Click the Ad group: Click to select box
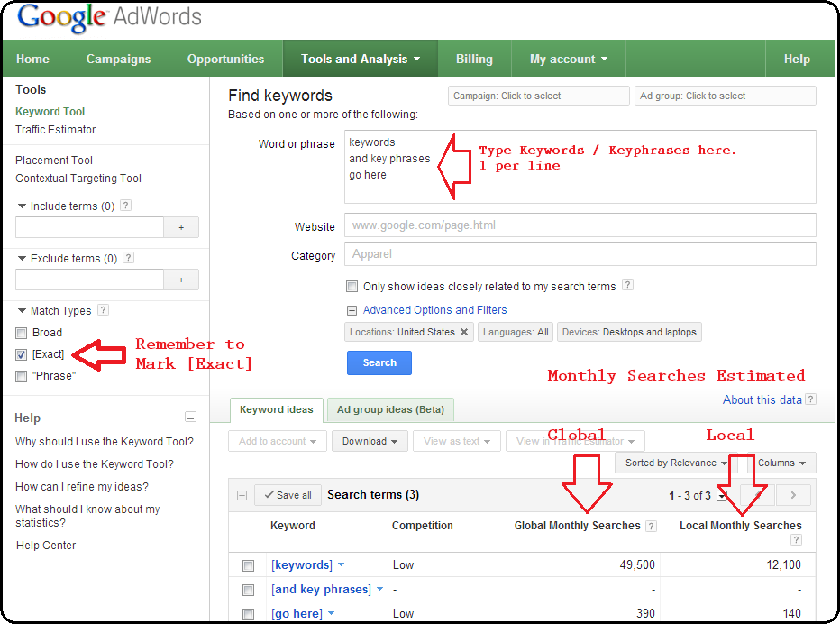 (726, 96)
